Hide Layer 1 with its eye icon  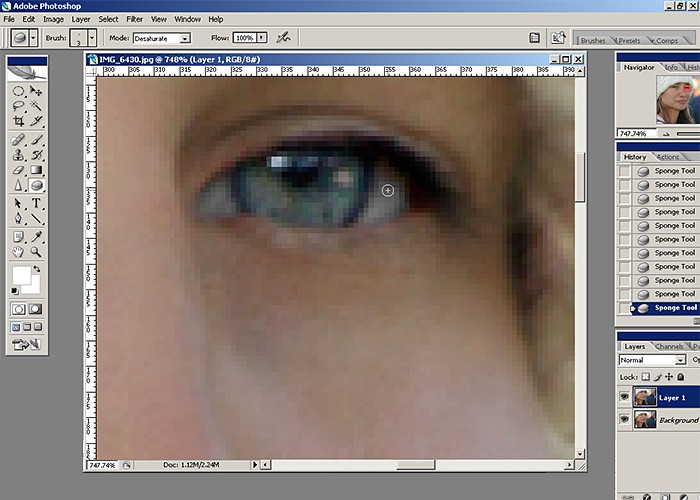pyautogui.click(x=625, y=397)
